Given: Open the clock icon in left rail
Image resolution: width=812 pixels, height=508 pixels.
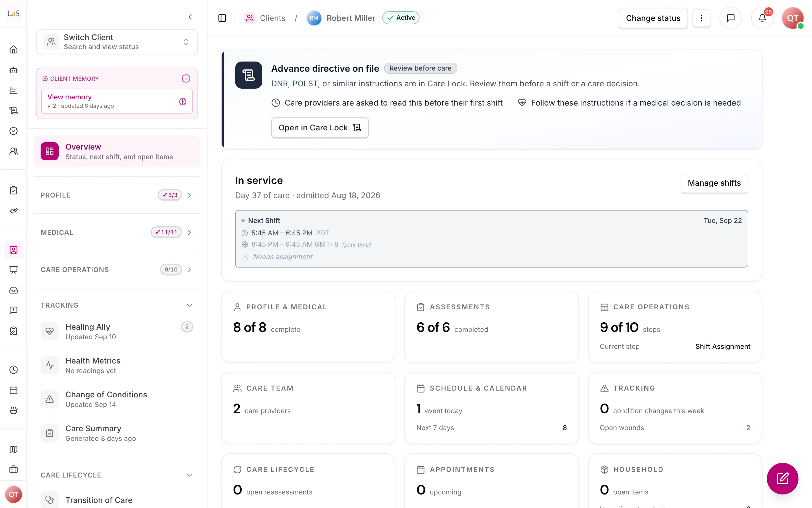Looking at the screenshot, I should 14,370.
